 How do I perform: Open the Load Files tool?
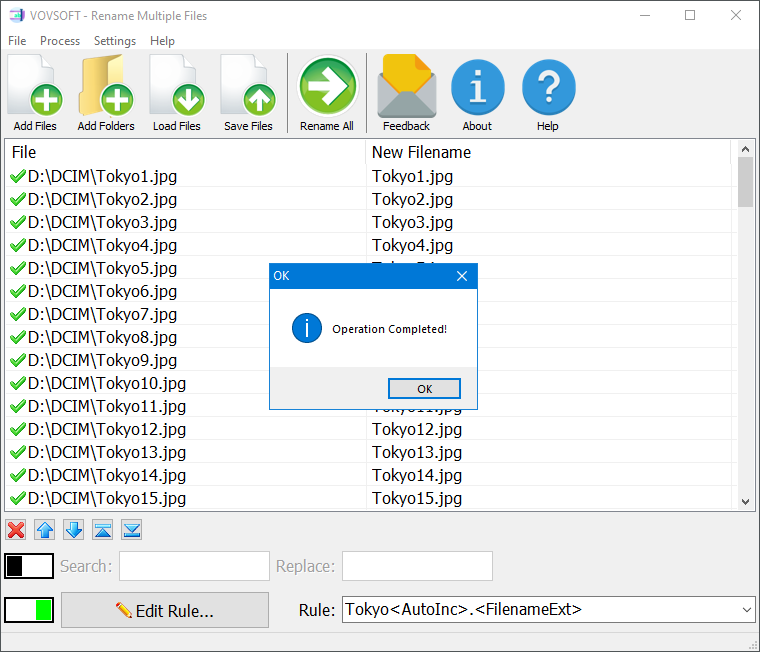177,92
